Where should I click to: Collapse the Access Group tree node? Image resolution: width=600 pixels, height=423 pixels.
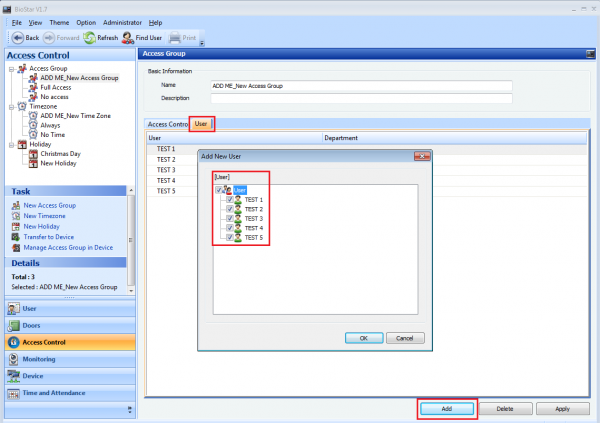10,68
